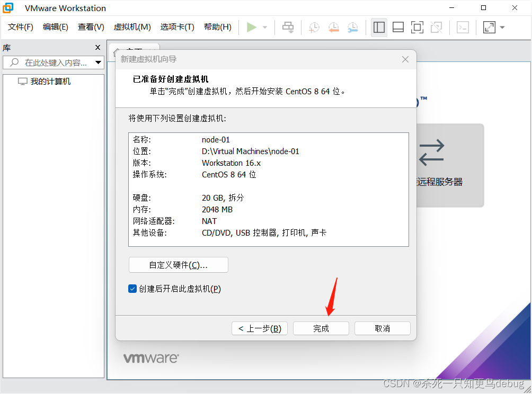This screenshot has height=394, width=532.
Task: Show the thumbnail bar view
Action: (x=398, y=27)
